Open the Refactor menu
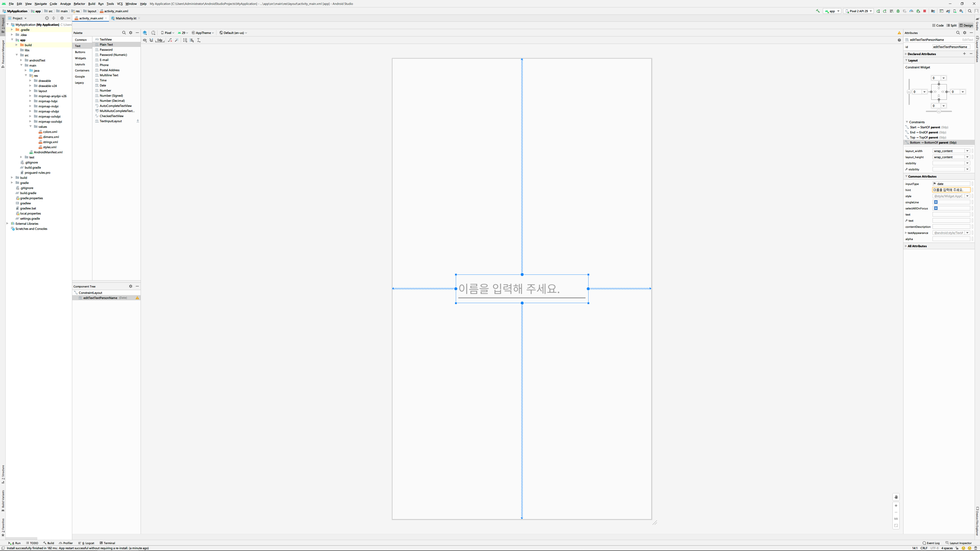The width and height of the screenshot is (980, 551). pos(79,4)
